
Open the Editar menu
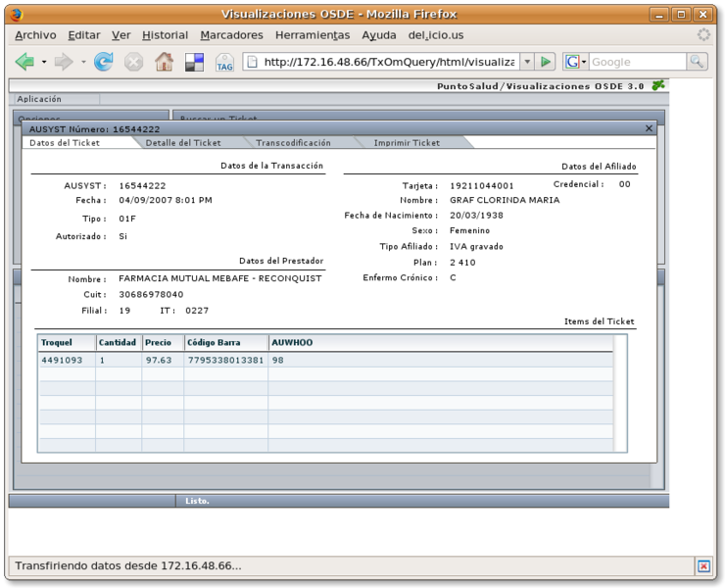pos(84,35)
